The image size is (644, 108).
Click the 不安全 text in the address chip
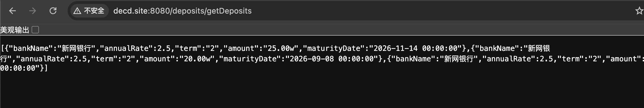point(94,11)
